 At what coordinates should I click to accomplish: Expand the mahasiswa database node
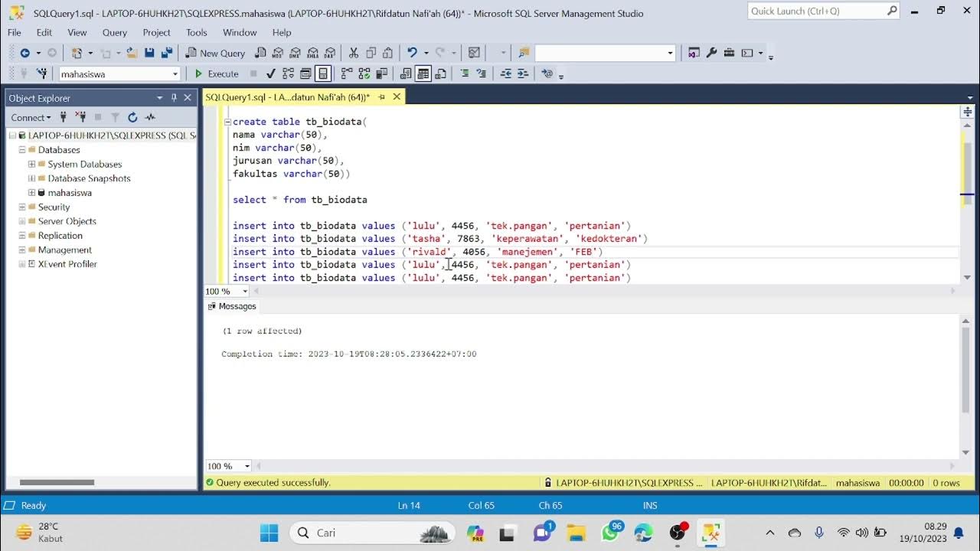pos(31,193)
